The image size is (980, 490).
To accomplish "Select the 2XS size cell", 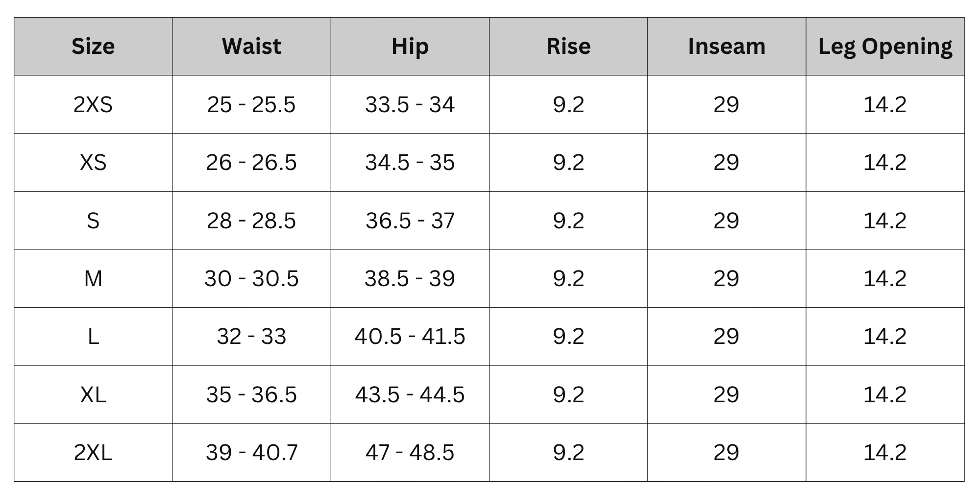I will coord(93,104).
